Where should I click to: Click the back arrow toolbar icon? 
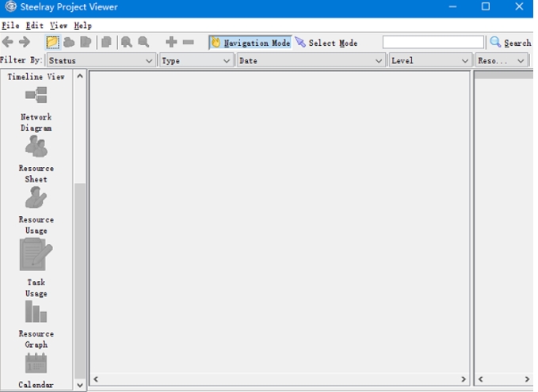8,42
